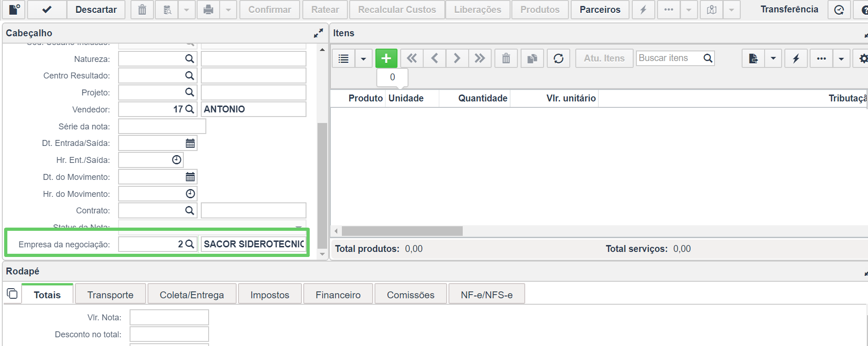Click the Confirmar button
The image size is (868, 346).
click(270, 9)
